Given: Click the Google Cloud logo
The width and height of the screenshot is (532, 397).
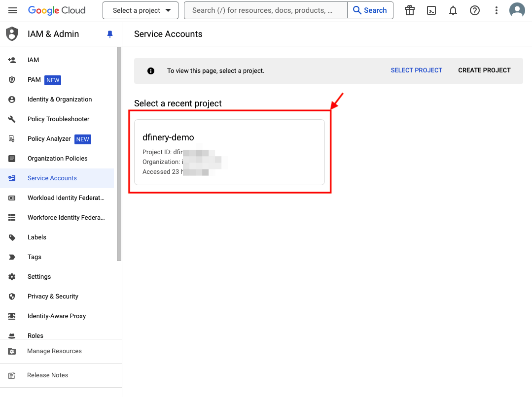Looking at the screenshot, I should pos(57,10).
